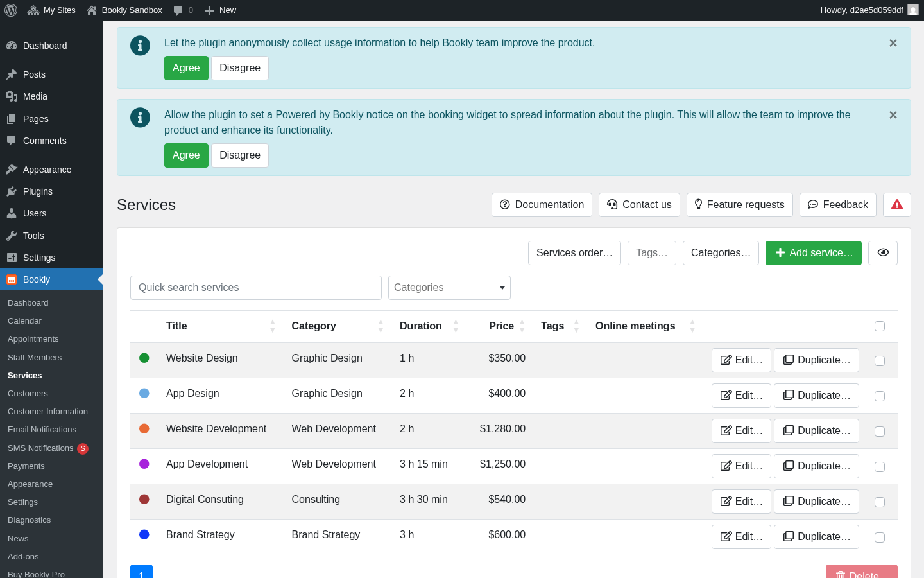Screen dimensions: 924x578
Task: Open My Sites in admin bar
Action: coord(51,10)
